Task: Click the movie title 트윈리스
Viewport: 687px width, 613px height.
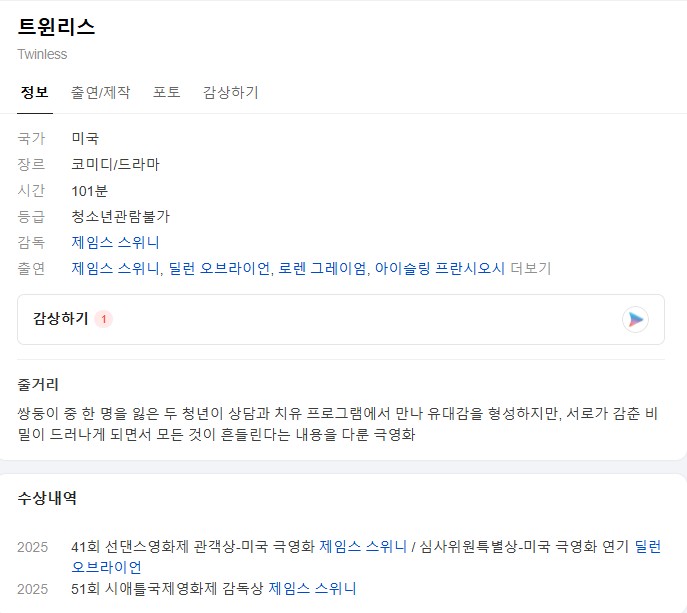Action: click(56, 27)
